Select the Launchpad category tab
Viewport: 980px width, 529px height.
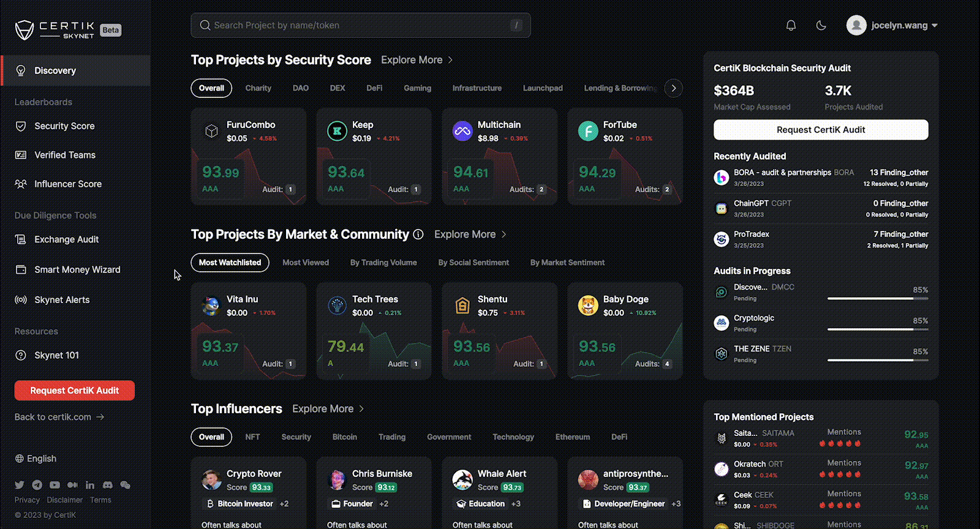(543, 88)
